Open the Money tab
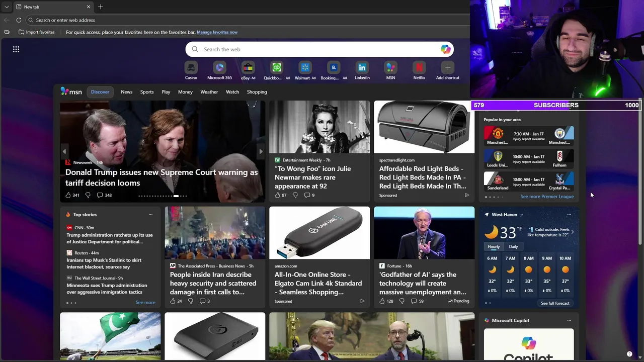Viewport: 644px width, 362px height. pos(185,92)
